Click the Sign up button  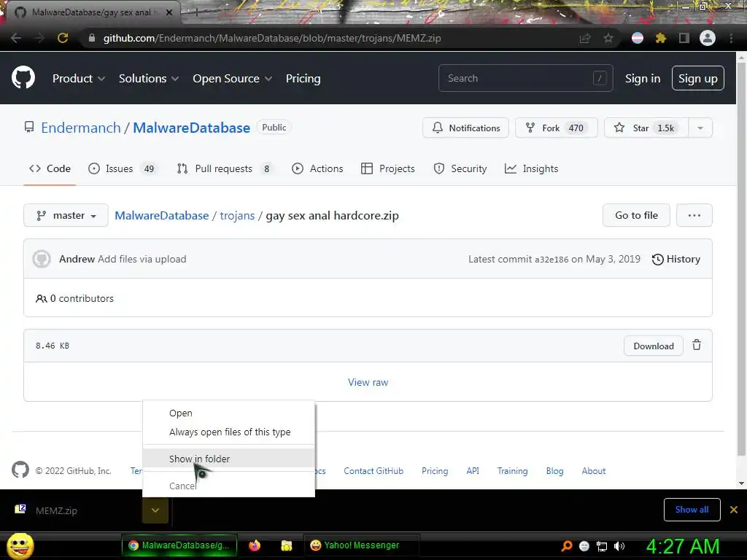click(697, 78)
